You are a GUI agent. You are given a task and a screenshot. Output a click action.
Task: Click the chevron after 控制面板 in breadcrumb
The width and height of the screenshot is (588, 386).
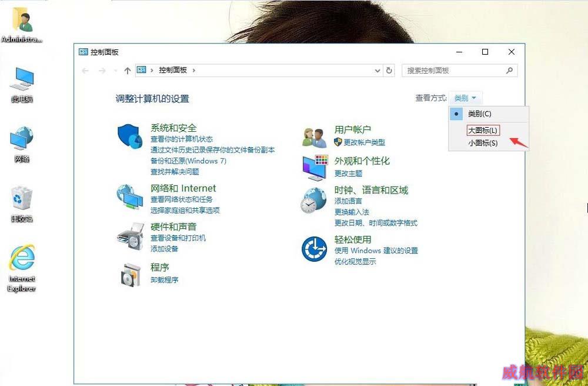[x=194, y=70]
